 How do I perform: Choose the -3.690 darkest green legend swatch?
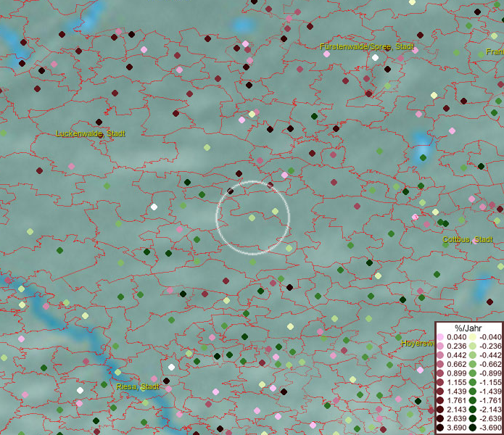473,428
